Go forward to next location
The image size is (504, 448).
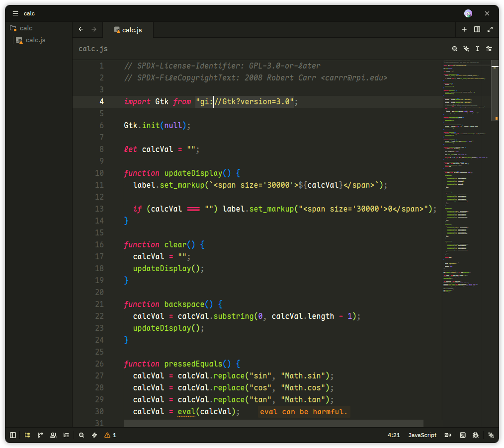click(x=94, y=29)
